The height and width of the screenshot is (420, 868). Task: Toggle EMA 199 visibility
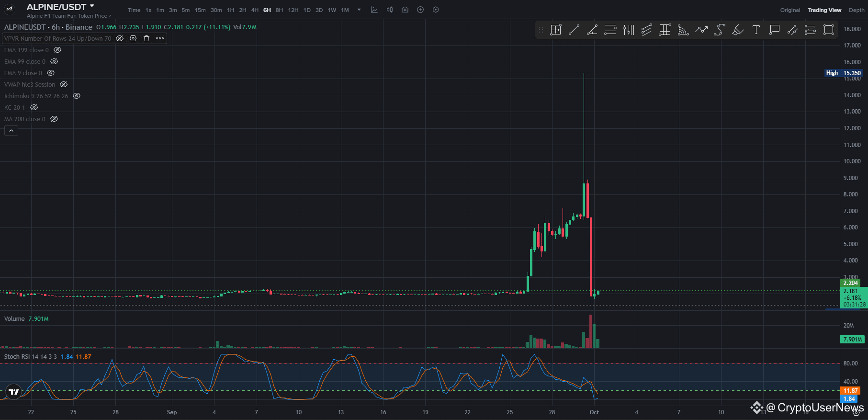pyautogui.click(x=57, y=50)
